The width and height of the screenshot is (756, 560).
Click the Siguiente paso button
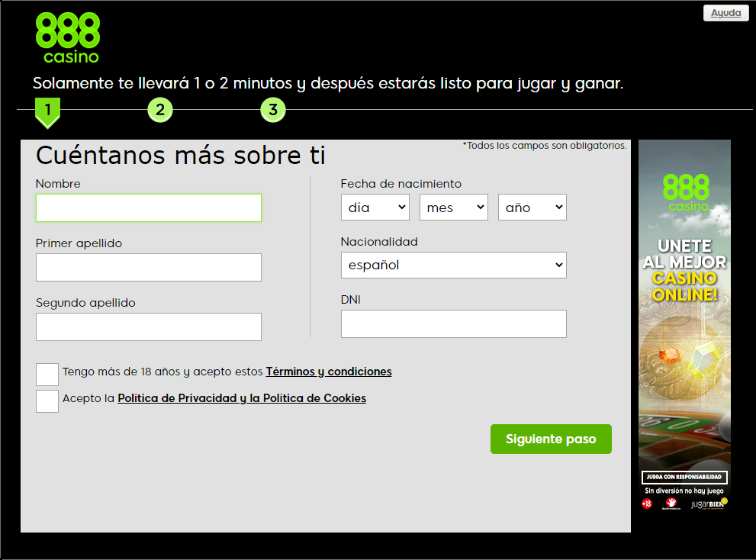click(x=551, y=439)
